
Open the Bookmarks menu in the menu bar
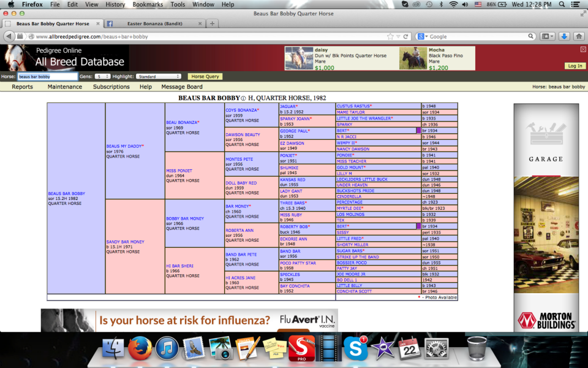[x=148, y=4]
